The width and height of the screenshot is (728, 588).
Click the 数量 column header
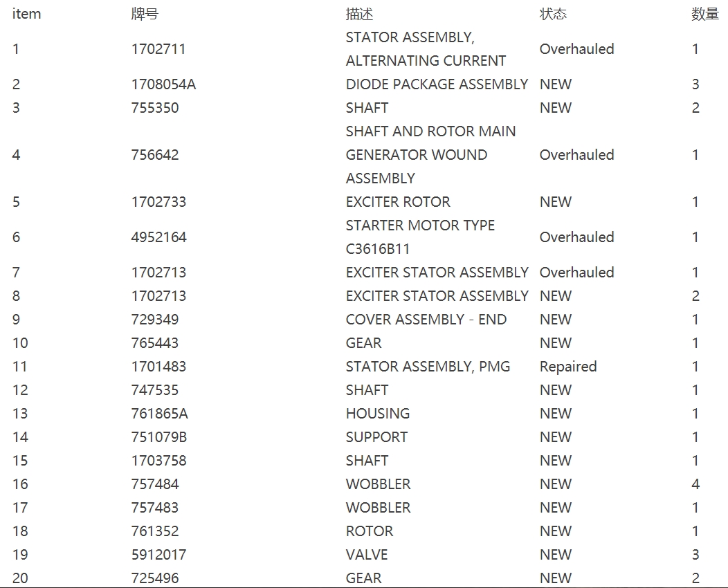click(704, 14)
